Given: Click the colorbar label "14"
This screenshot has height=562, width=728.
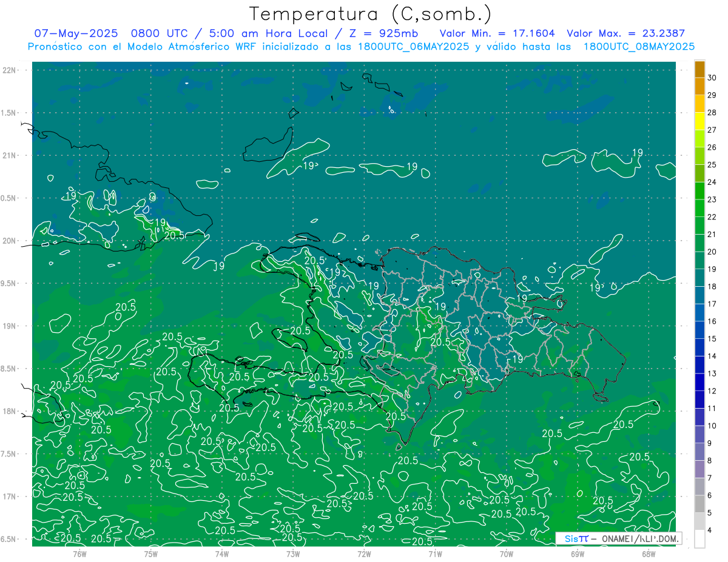Looking at the screenshot, I should click(x=712, y=356).
